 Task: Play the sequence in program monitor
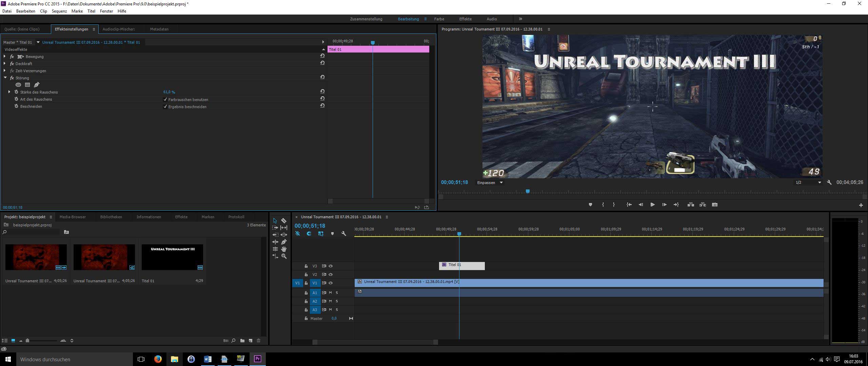pyautogui.click(x=652, y=205)
